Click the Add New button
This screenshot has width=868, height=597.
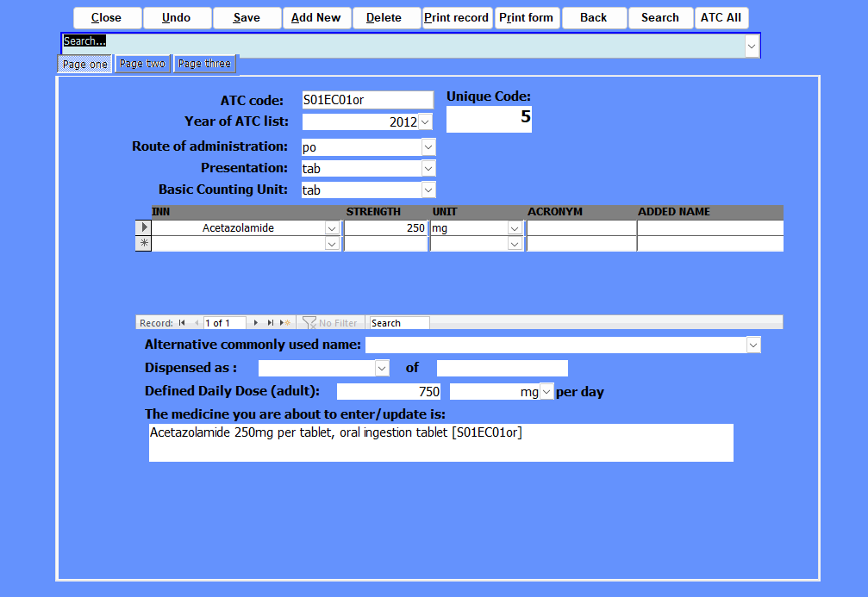point(316,18)
